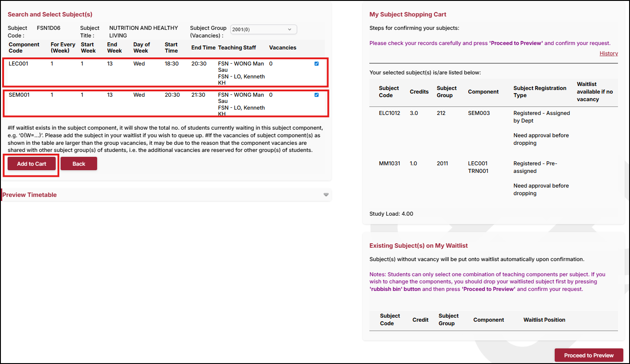Toggle the LEC001 component checkbox
Viewport: 630px width, 364px height.
pos(316,64)
